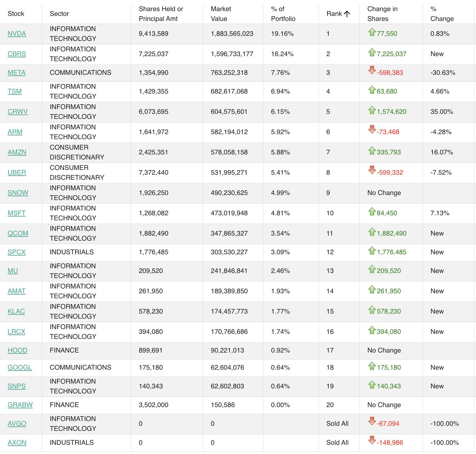Open the CBRS ticker link
This screenshot has width=476, height=454.
pos(17,54)
